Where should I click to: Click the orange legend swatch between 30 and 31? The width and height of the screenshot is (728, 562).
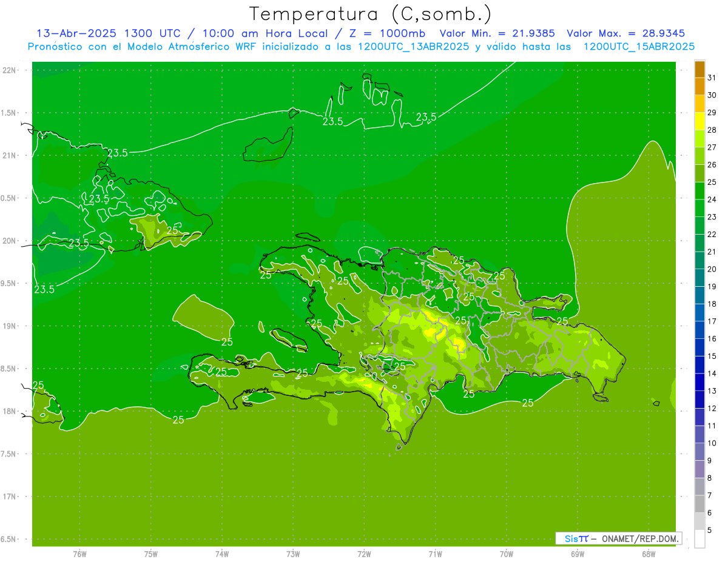pos(699,87)
